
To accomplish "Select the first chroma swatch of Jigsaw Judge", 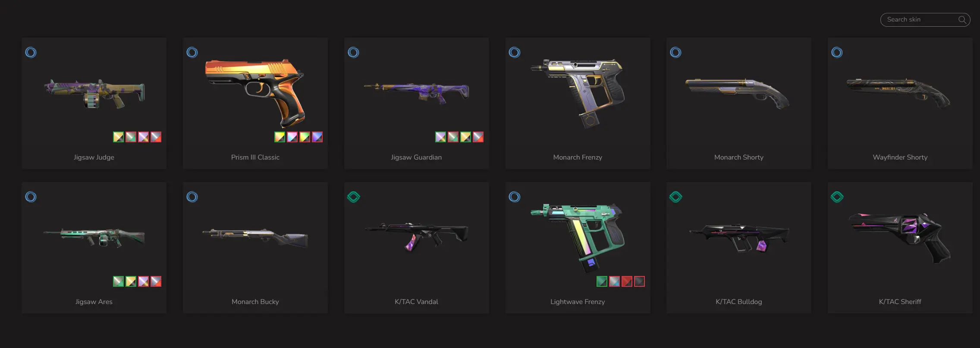I will pos(118,137).
